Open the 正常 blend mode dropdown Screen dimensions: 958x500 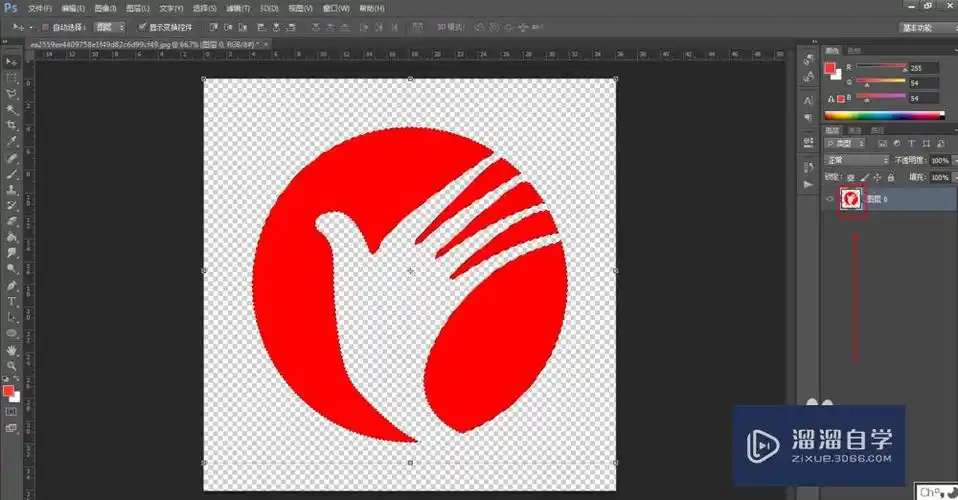pyautogui.click(x=856, y=160)
